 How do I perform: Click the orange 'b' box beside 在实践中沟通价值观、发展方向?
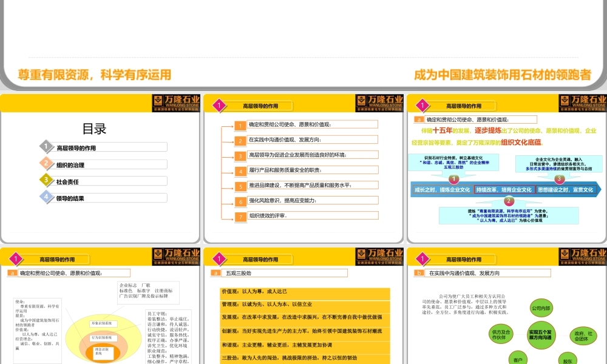419,273
